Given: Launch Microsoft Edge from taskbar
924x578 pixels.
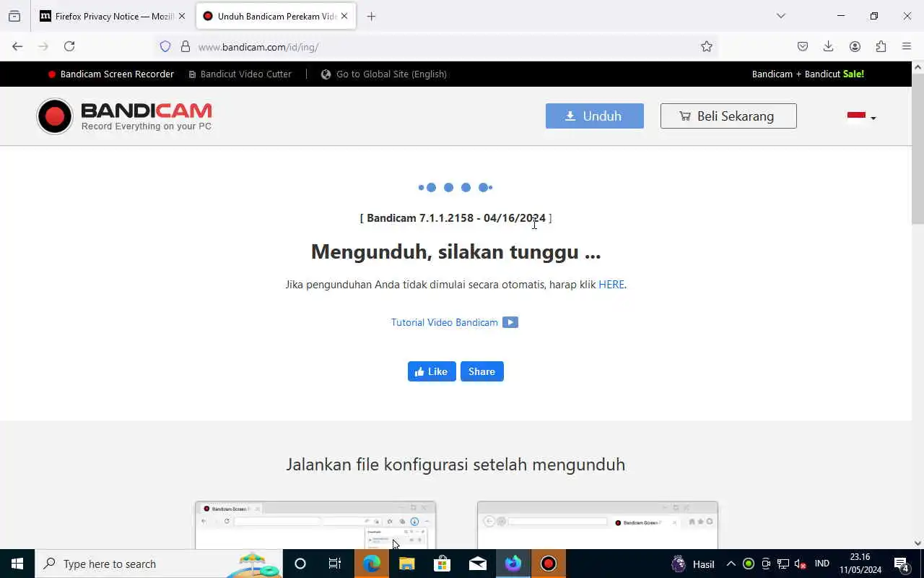Looking at the screenshot, I should pyautogui.click(x=371, y=564).
